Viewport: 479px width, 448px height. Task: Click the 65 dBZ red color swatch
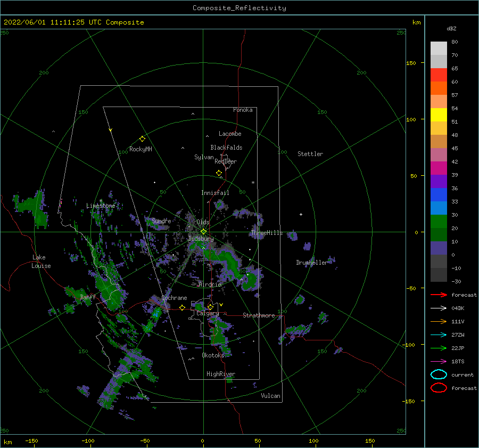[439, 75]
